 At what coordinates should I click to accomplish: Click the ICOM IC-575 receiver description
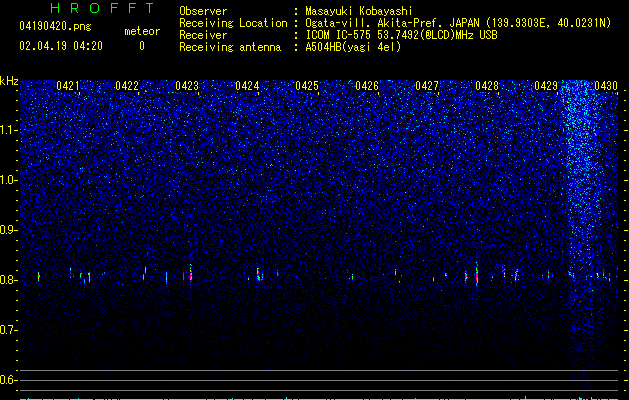pos(401,35)
